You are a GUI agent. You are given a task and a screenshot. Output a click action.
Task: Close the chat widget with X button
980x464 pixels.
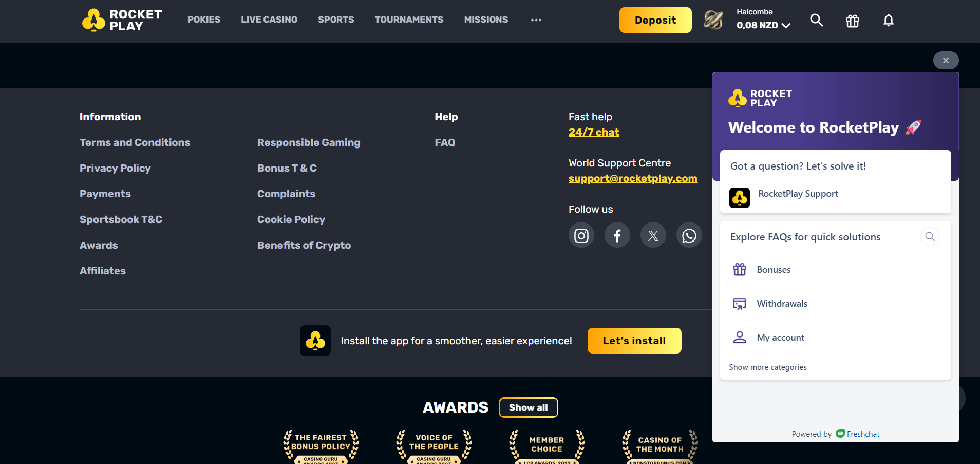pyautogui.click(x=946, y=60)
